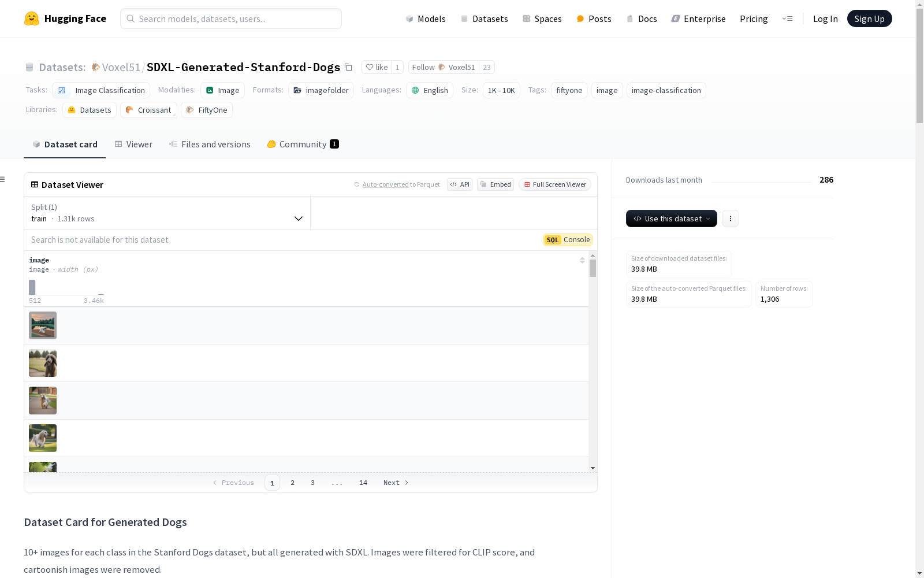Image resolution: width=924 pixels, height=578 pixels.
Task: Open Docs in top navigation
Action: (642, 18)
